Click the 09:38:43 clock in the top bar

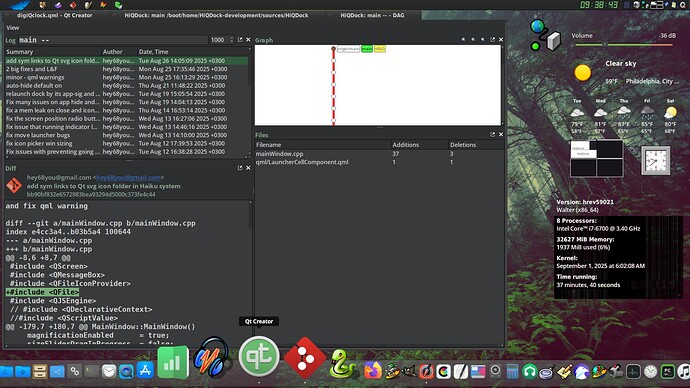[x=599, y=5]
